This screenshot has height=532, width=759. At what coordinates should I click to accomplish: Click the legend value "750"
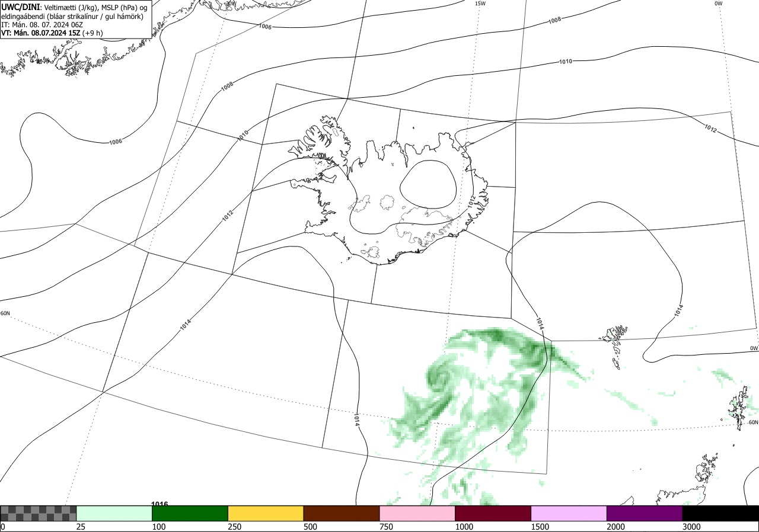click(386, 527)
